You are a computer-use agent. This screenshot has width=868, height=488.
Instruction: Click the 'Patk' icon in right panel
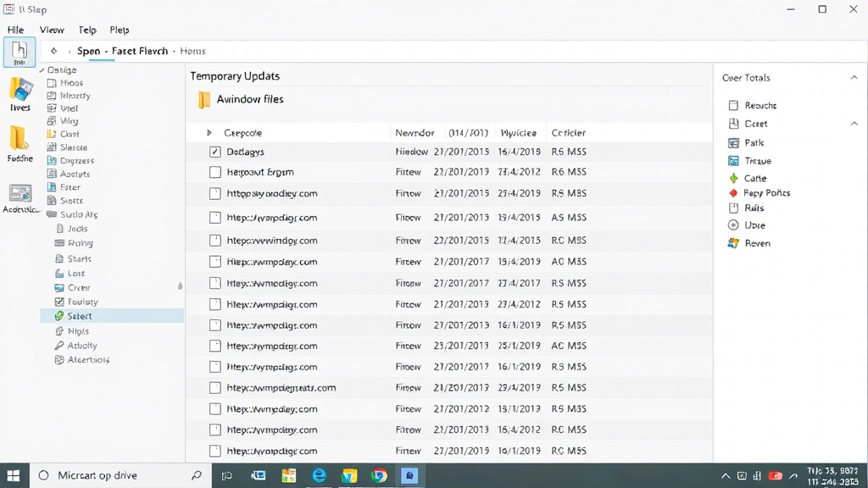tap(733, 142)
